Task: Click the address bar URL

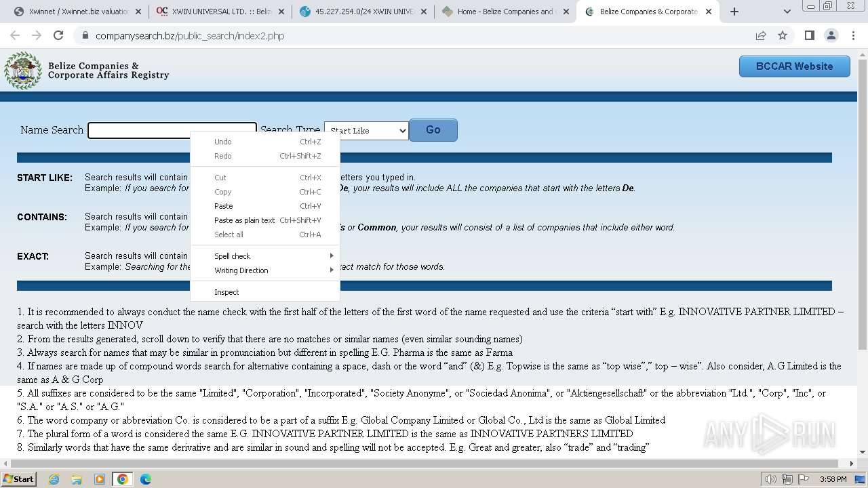Action: (x=190, y=36)
